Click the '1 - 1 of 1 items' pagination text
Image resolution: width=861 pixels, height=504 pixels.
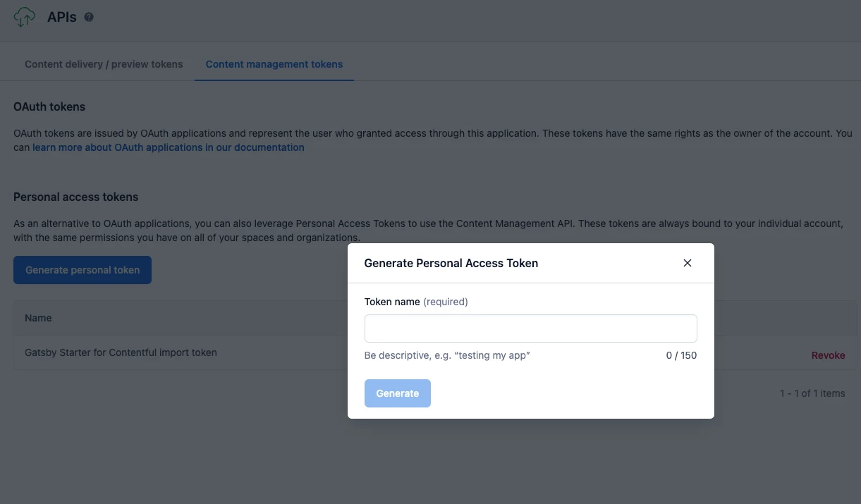pos(812,393)
